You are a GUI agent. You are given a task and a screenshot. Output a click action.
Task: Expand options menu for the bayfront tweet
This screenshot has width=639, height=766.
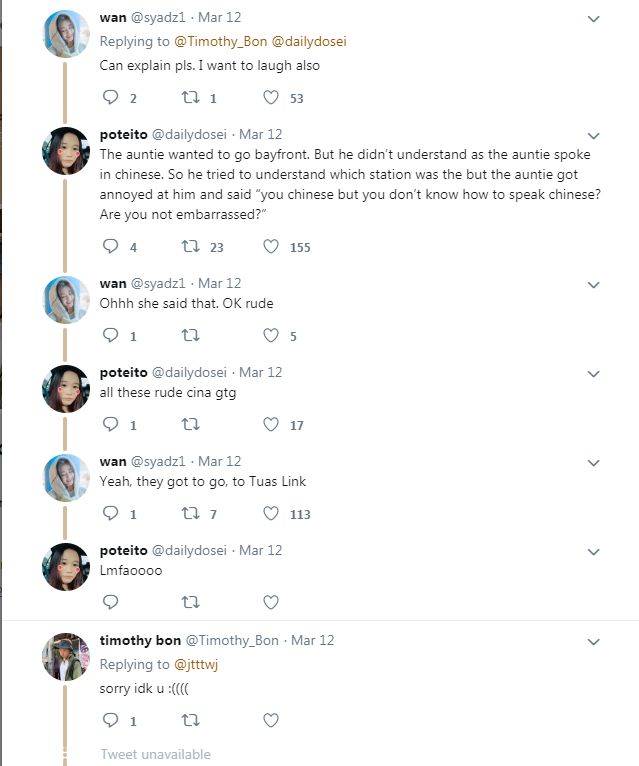[x=593, y=136]
